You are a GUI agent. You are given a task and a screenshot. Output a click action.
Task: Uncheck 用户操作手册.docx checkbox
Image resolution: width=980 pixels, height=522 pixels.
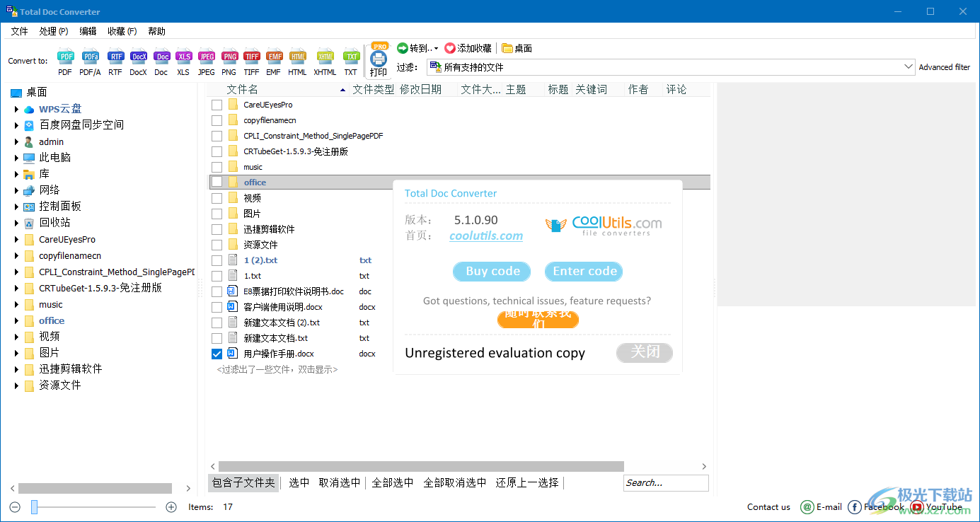tap(217, 354)
